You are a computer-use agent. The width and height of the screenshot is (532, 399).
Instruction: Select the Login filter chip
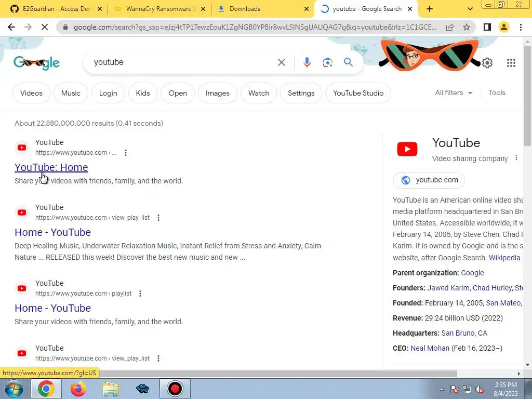[108, 93]
